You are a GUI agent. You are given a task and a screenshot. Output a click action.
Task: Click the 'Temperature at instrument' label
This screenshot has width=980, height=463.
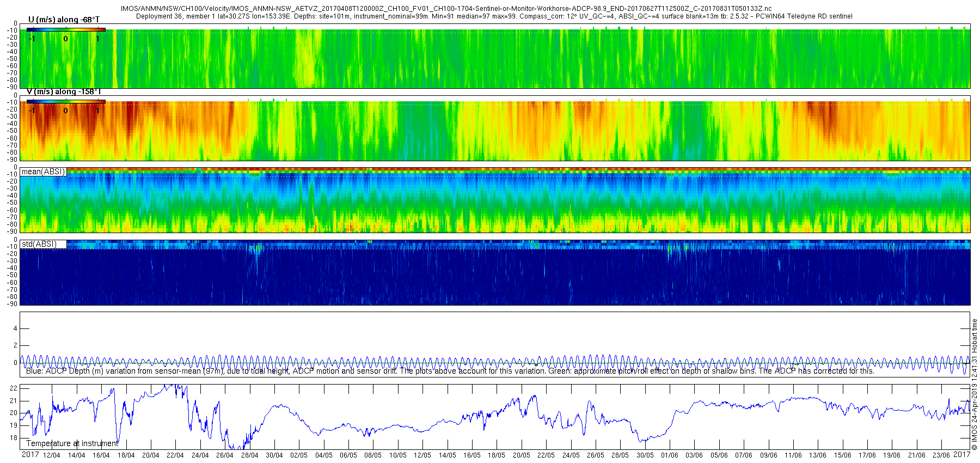tap(72, 443)
